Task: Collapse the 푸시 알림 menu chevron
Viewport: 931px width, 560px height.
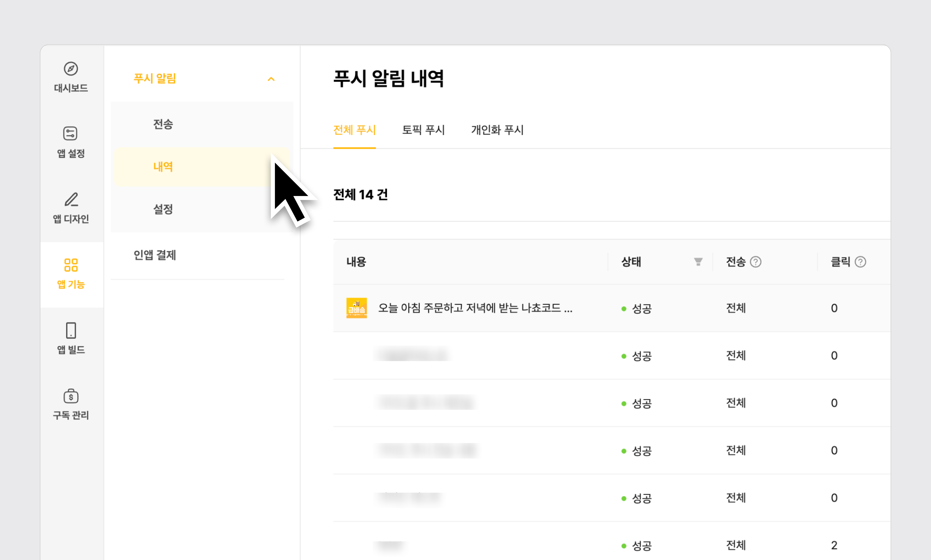Action: (x=271, y=79)
